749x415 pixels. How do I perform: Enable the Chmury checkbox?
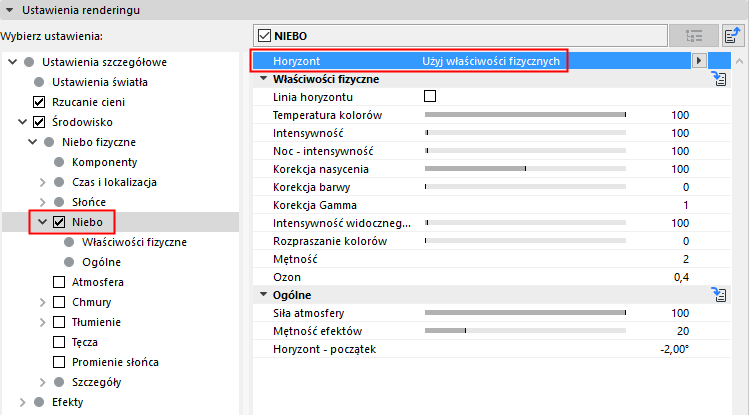pos(59,302)
